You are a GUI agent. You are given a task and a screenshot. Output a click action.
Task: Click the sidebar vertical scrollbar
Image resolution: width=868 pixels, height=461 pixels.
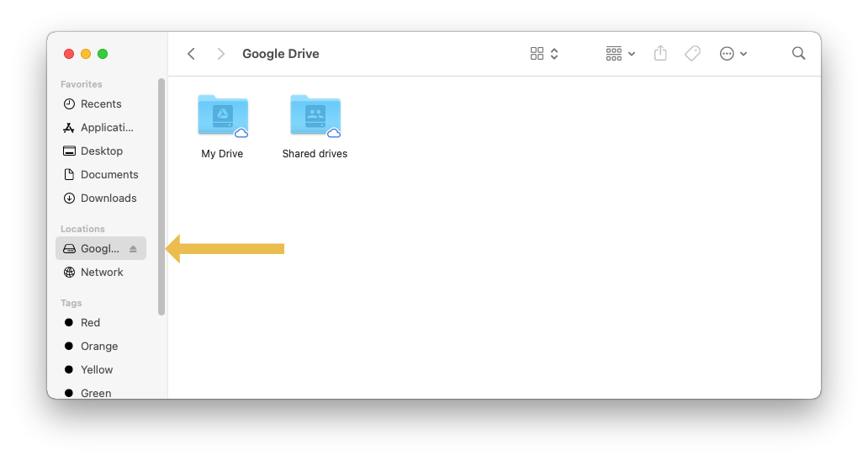click(161, 197)
